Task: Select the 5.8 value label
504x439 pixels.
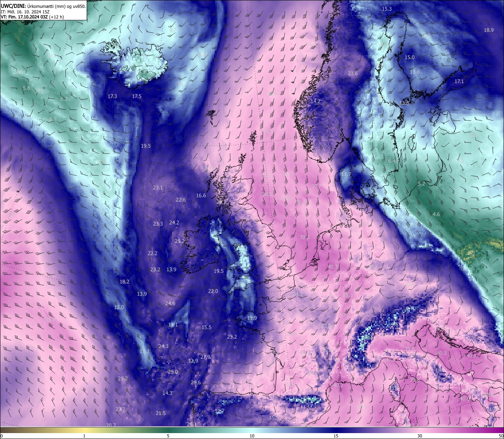Action: point(26,88)
